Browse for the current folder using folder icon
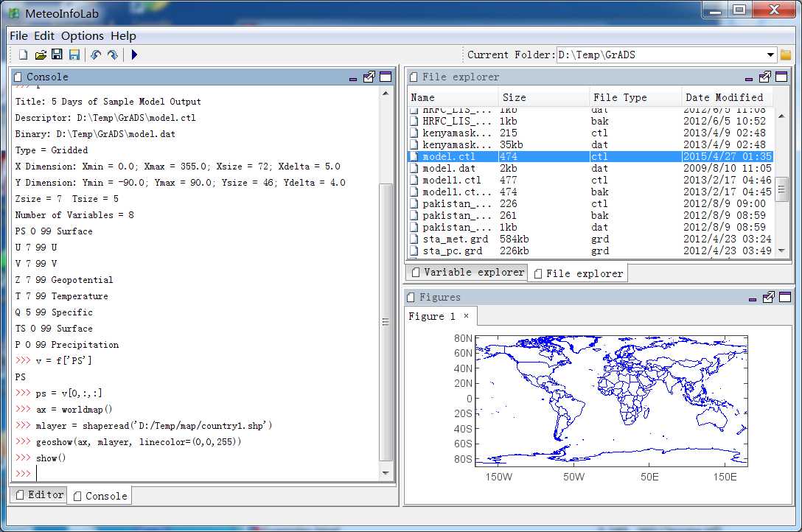 (786, 55)
